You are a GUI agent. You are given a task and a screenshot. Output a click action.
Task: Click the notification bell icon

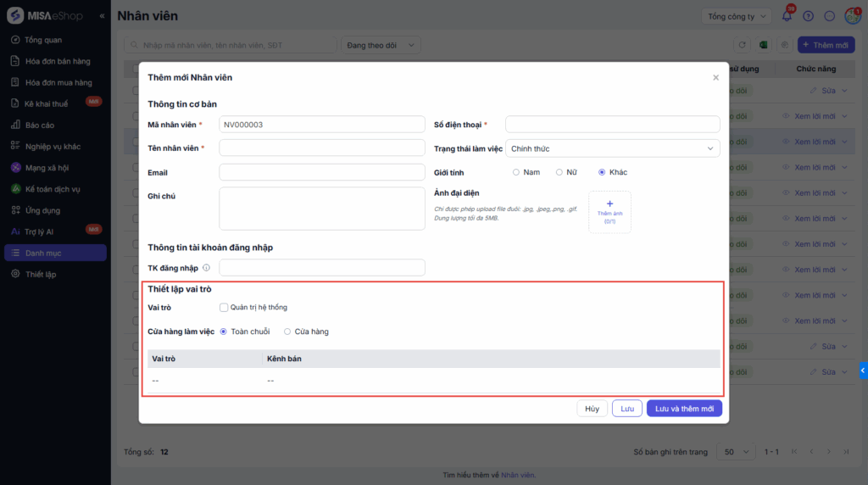[787, 16]
